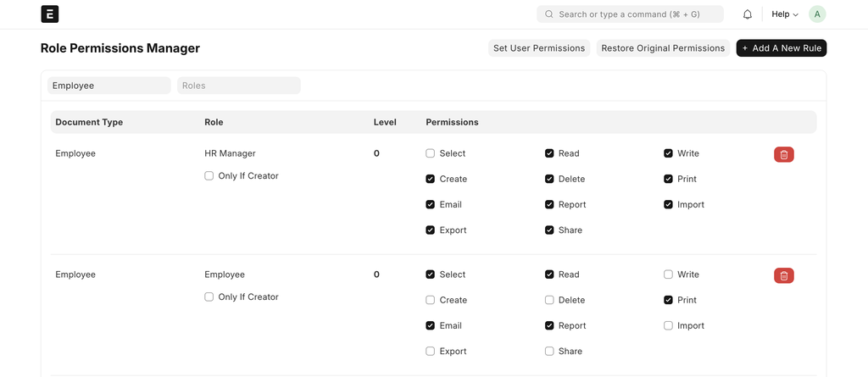The image size is (868, 377).
Task: Toggle Only If Creator for HR Manager
Action: coord(209,176)
